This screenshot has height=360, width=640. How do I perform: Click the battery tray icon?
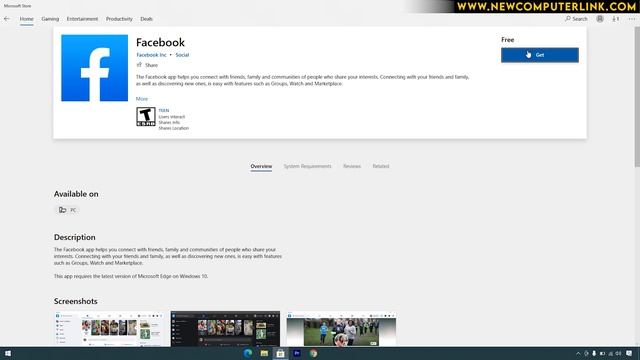[602, 353]
